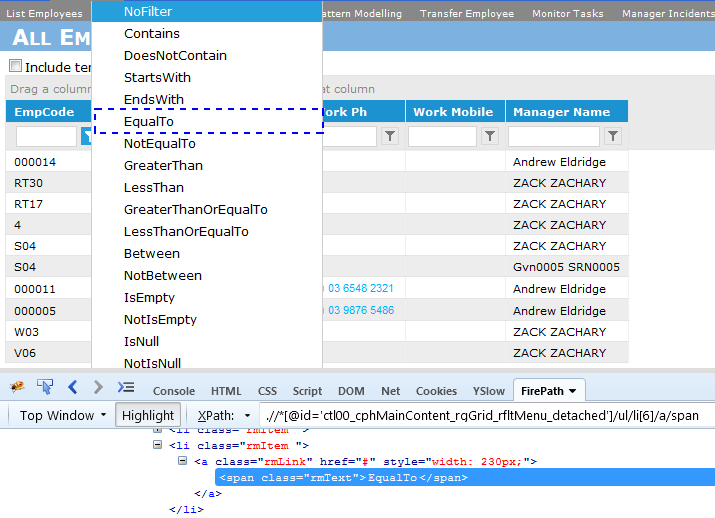This screenshot has width=715, height=518.
Task: Click the Firebug bug icon
Action: coord(17,387)
